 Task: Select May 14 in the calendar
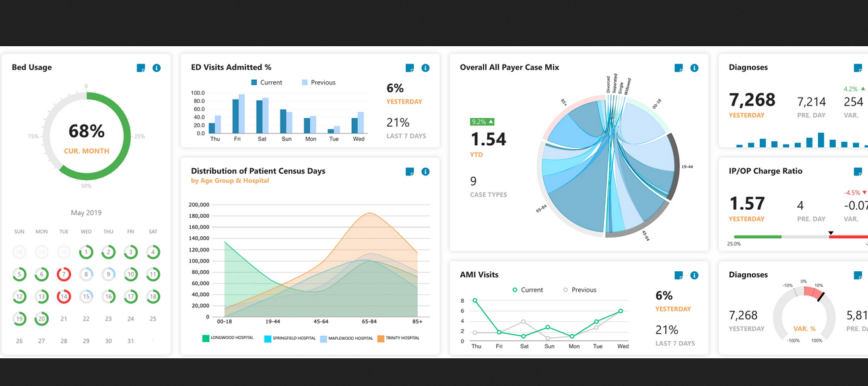[x=64, y=297]
